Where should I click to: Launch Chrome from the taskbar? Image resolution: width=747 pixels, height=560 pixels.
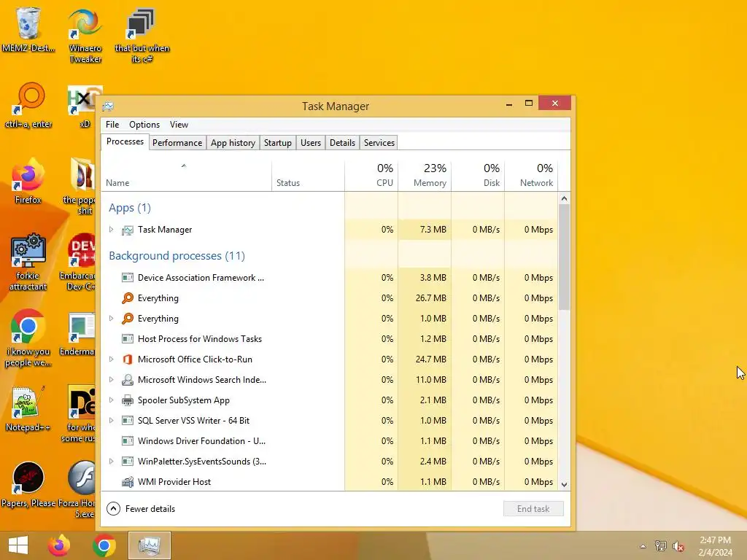click(x=104, y=545)
